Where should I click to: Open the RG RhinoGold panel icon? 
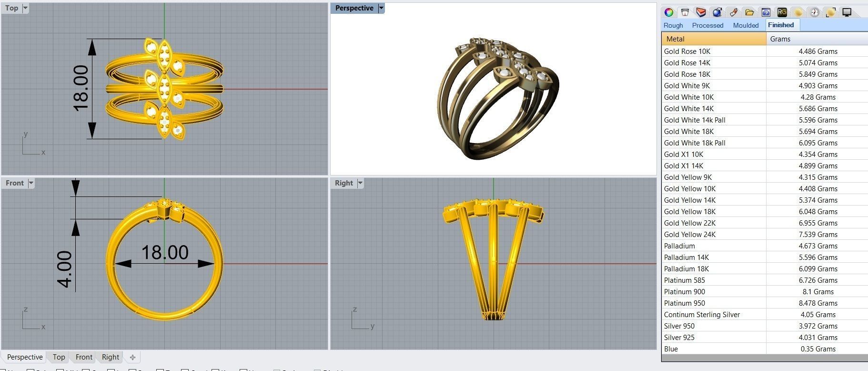pyautogui.click(x=782, y=12)
